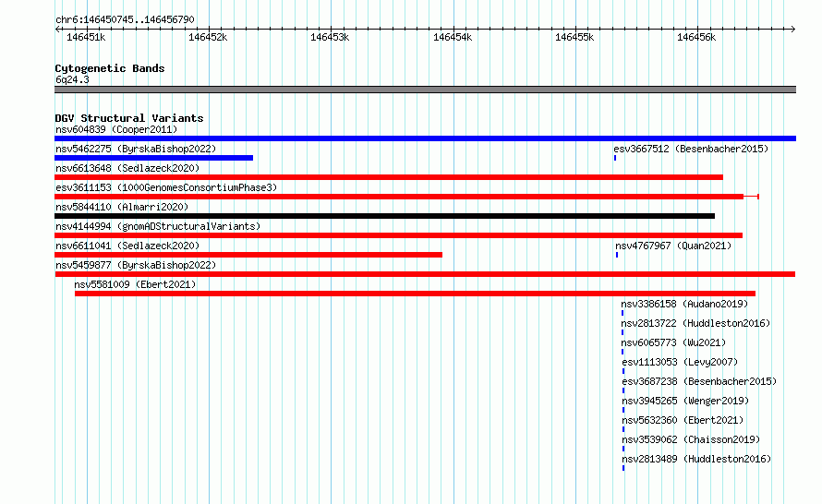Open nsv5632360 (Ebert2021) label

[x=683, y=420]
